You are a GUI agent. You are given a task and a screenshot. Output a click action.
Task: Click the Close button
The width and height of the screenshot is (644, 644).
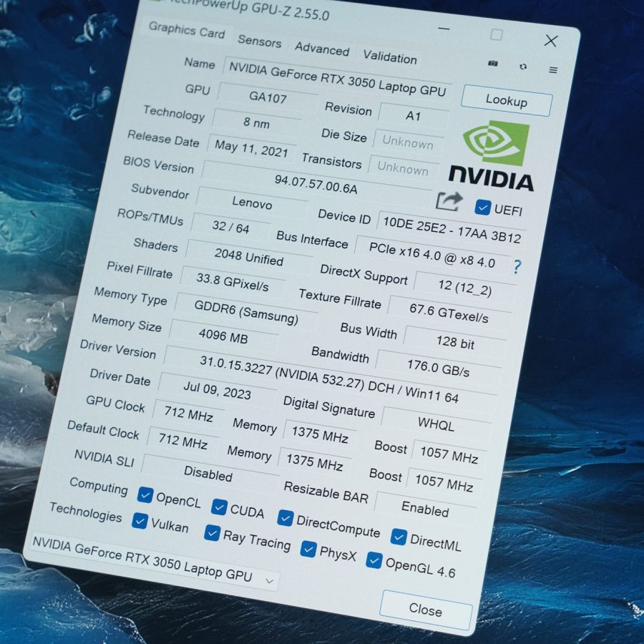point(426,610)
